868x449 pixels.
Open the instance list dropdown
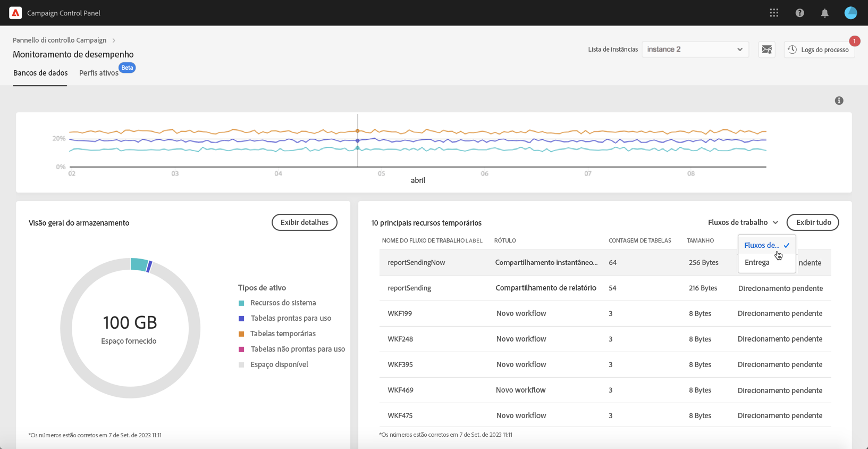[x=695, y=49]
